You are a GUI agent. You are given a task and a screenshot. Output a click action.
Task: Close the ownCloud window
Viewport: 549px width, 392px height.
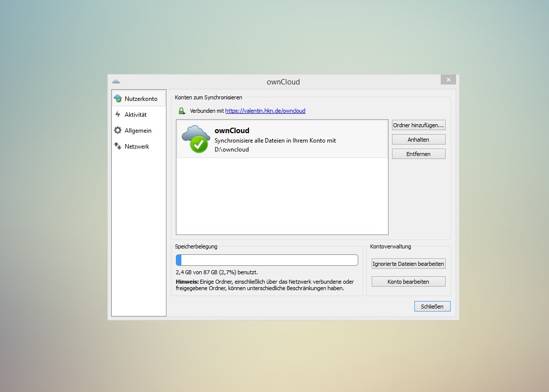tap(448, 80)
